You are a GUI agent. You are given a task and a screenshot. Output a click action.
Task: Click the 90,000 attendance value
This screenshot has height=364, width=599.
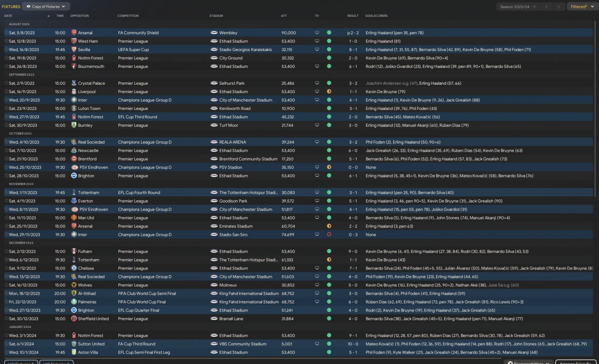point(288,33)
